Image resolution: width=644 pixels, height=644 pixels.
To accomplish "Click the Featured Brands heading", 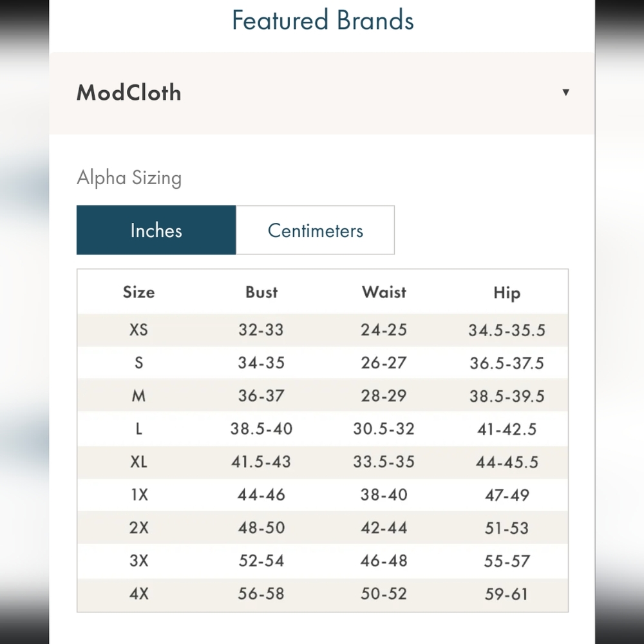I will tap(322, 20).
